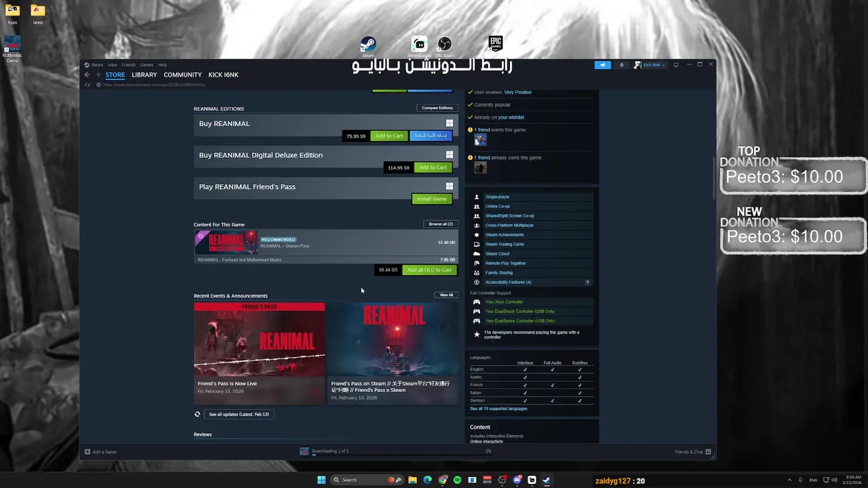Click the Remote Play Together icon

click(x=476, y=263)
